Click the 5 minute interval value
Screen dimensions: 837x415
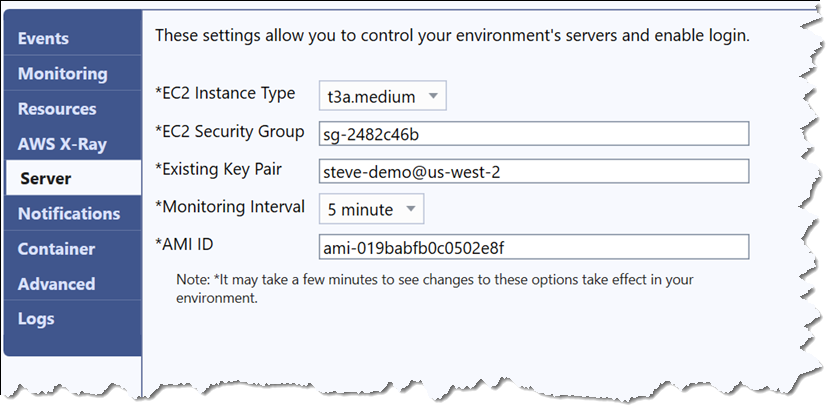point(360,209)
